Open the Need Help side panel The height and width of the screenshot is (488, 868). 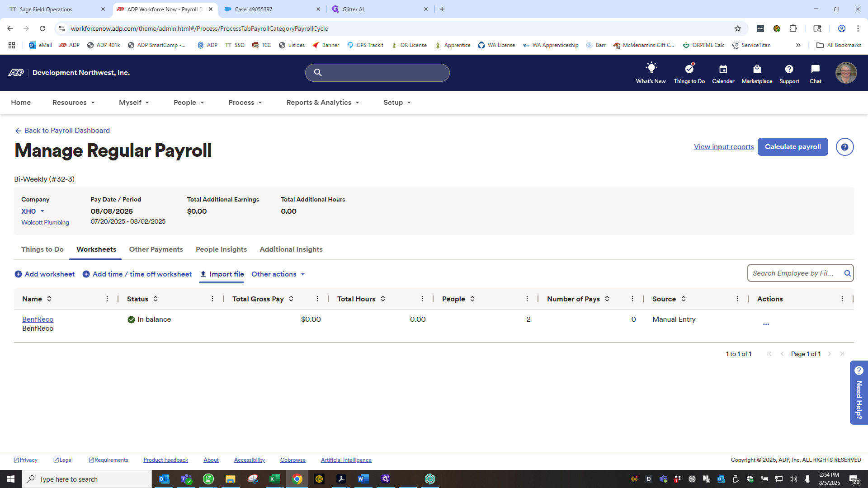click(859, 393)
